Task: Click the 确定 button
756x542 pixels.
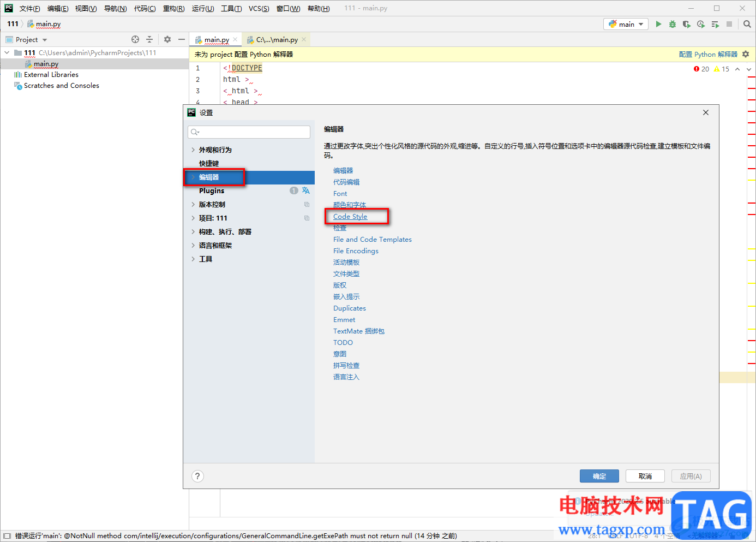Action: pyautogui.click(x=599, y=476)
